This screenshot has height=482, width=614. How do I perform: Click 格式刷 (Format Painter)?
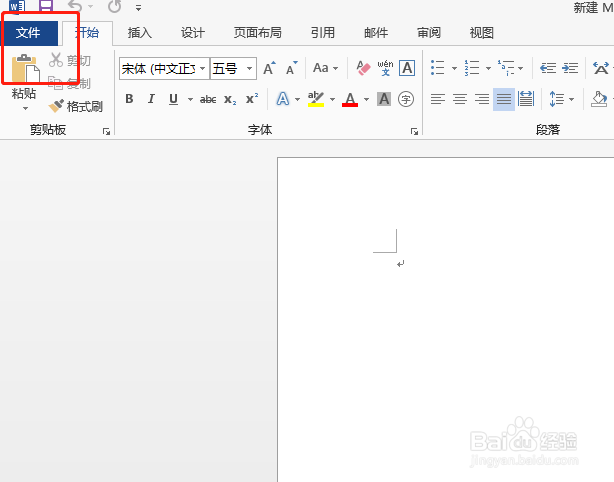76,106
